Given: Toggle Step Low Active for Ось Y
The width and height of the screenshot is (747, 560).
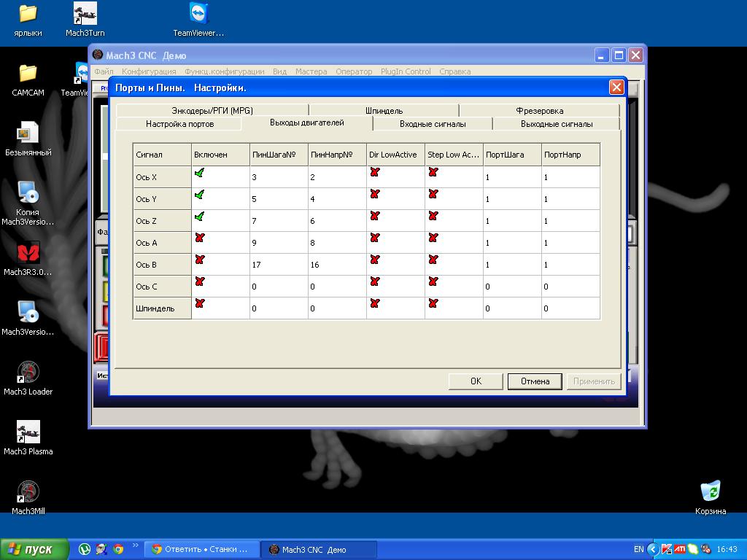Looking at the screenshot, I should [x=433, y=194].
